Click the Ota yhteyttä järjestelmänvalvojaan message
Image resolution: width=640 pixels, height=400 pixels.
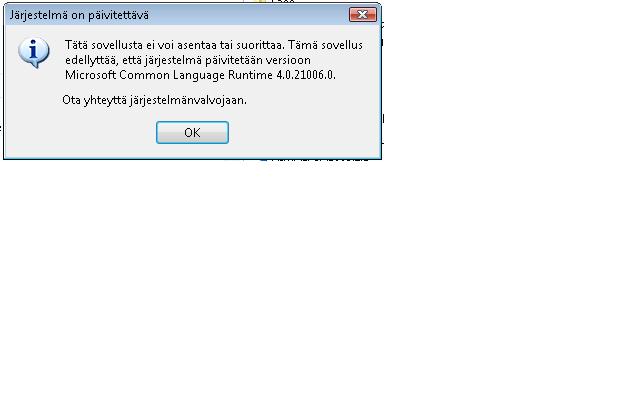click(x=154, y=100)
